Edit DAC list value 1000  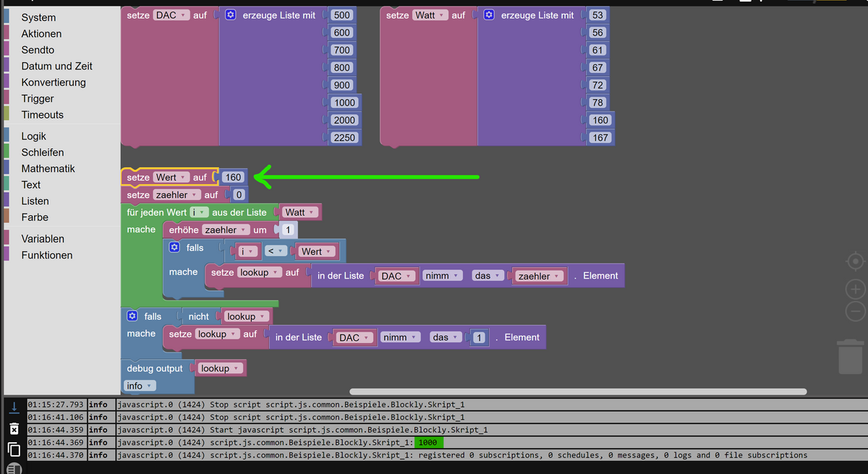point(345,103)
